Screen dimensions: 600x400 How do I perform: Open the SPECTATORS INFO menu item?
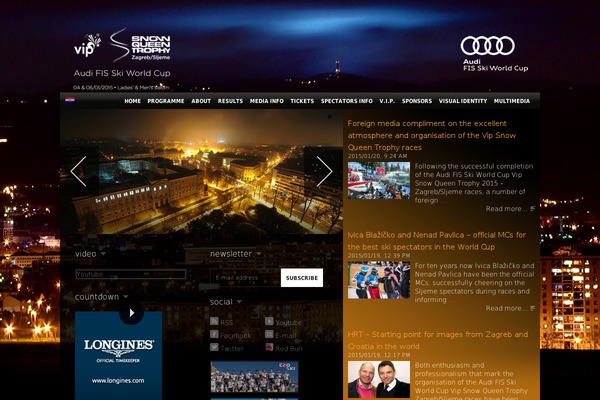click(x=347, y=101)
